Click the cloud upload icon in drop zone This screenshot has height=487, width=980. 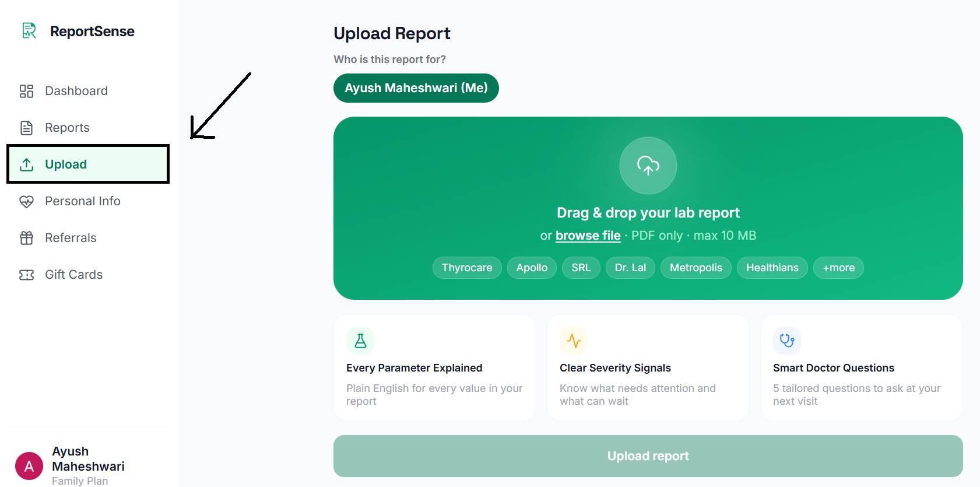tap(648, 166)
